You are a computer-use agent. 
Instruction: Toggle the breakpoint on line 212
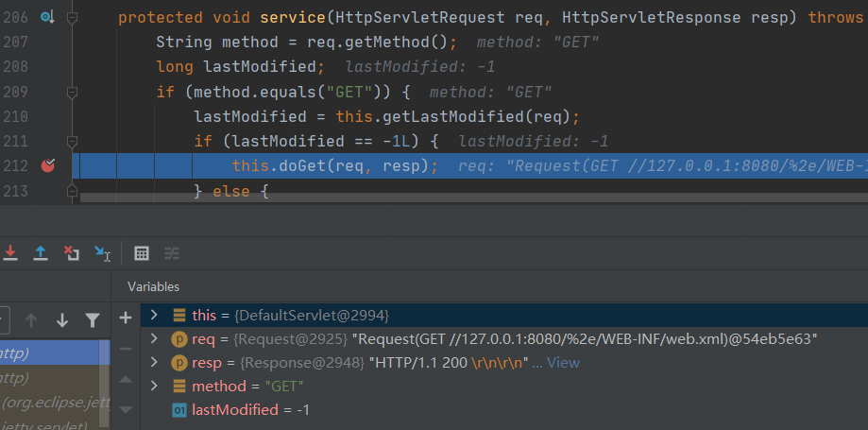[x=48, y=165]
